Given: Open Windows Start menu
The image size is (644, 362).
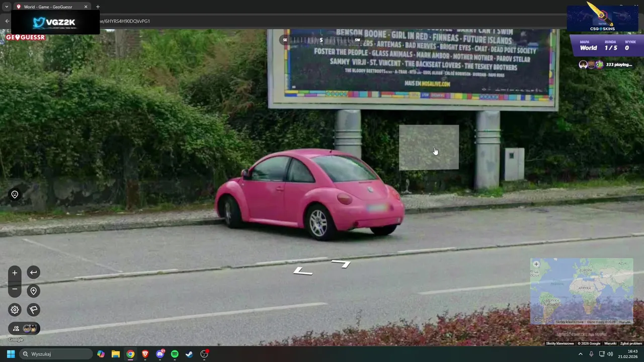Looking at the screenshot, I should (11, 354).
